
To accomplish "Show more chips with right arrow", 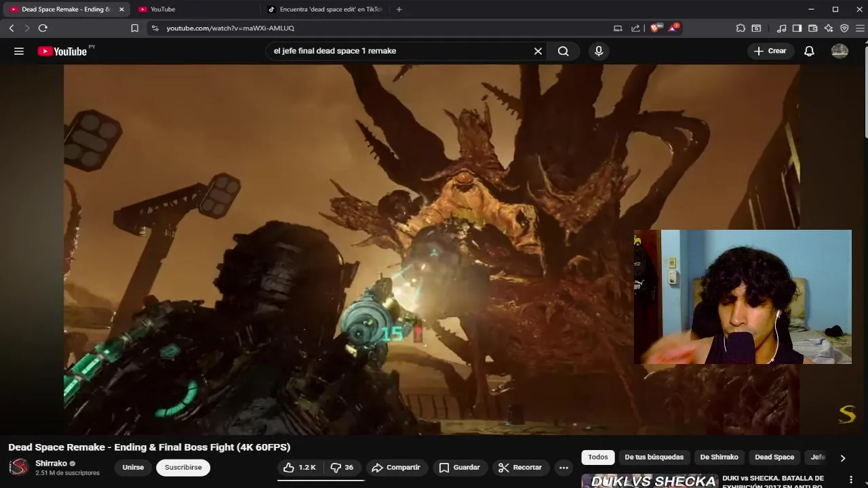I will (x=842, y=458).
